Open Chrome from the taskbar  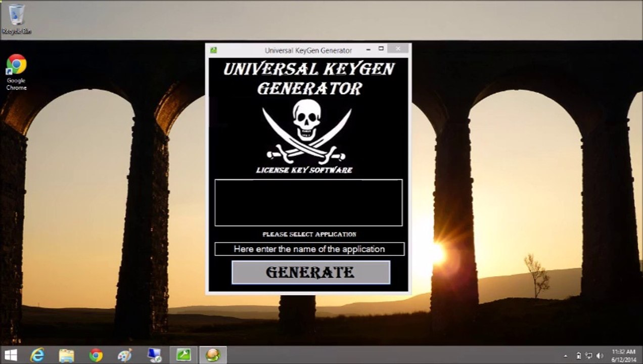coord(96,355)
